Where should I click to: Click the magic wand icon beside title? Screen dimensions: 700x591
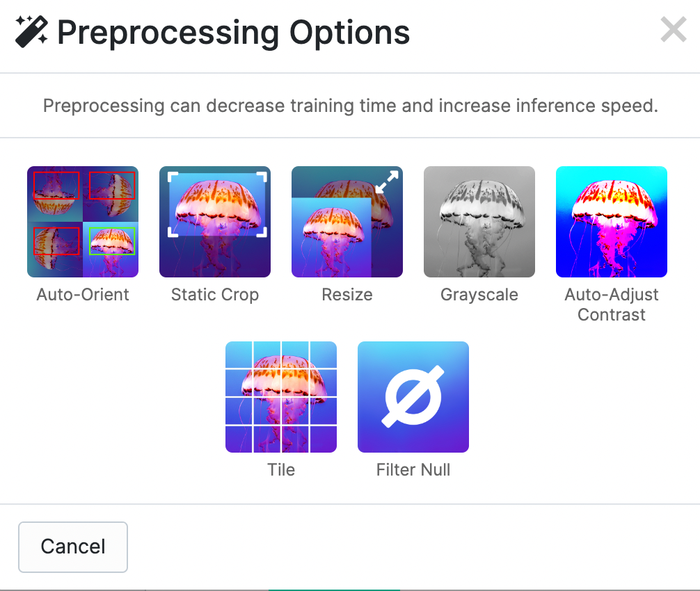(x=31, y=32)
